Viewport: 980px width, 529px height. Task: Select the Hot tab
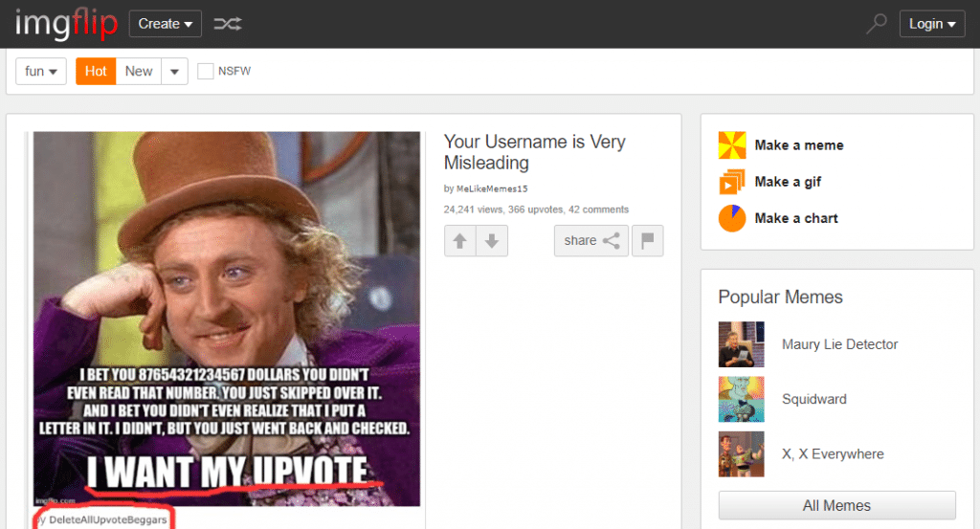[x=96, y=71]
